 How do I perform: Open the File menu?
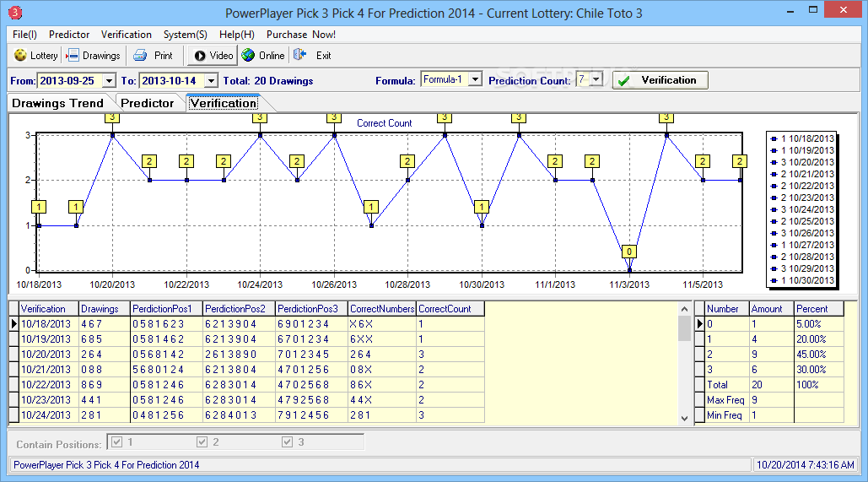25,35
